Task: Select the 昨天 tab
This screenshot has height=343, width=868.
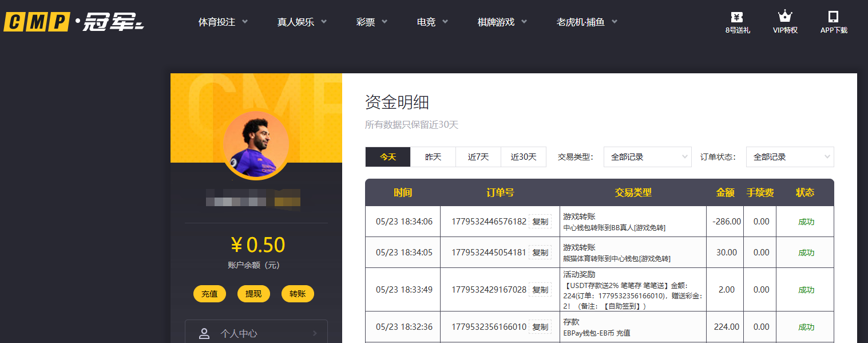Action: (x=433, y=157)
